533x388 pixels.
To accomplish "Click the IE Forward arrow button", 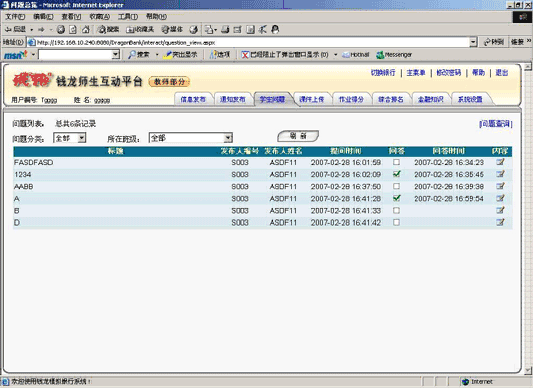I will click(41, 30).
